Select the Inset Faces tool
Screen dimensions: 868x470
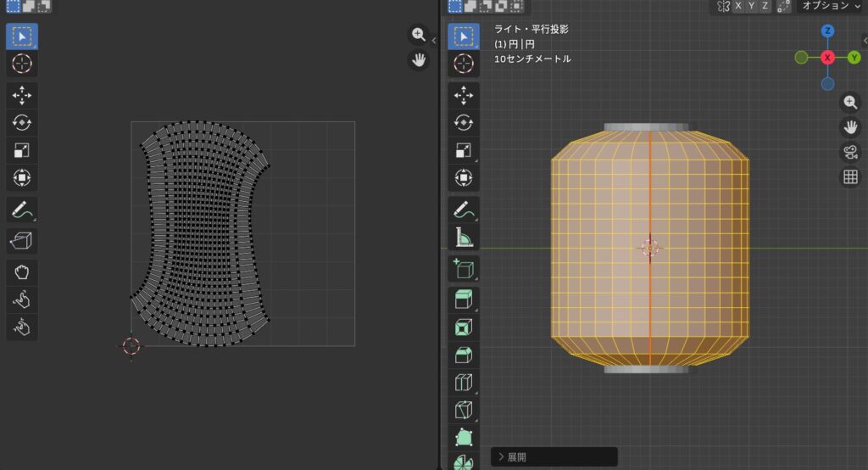[x=463, y=327]
